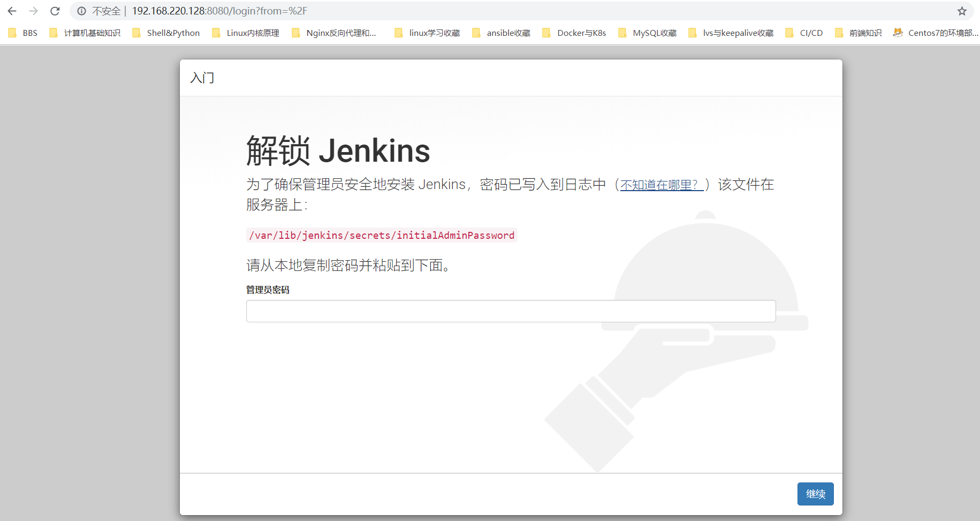Open the CI/CD bookmark folder
Image resolution: width=980 pixels, height=521 pixels.
(x=804, y=33)
